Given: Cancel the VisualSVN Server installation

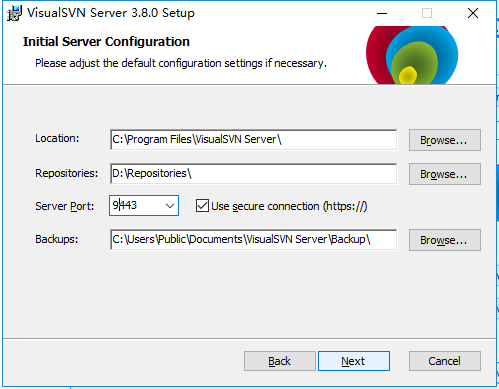Looking at the screenshot, I should (445, 361).
